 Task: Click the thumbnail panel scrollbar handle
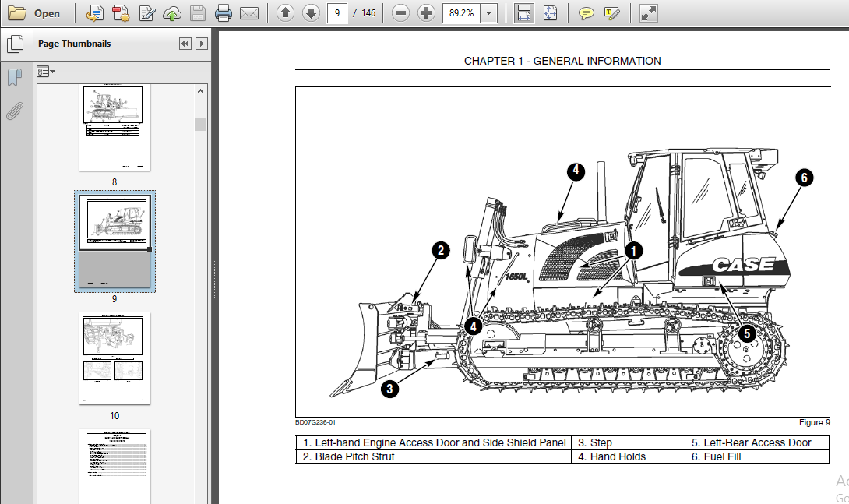(200, 124)
